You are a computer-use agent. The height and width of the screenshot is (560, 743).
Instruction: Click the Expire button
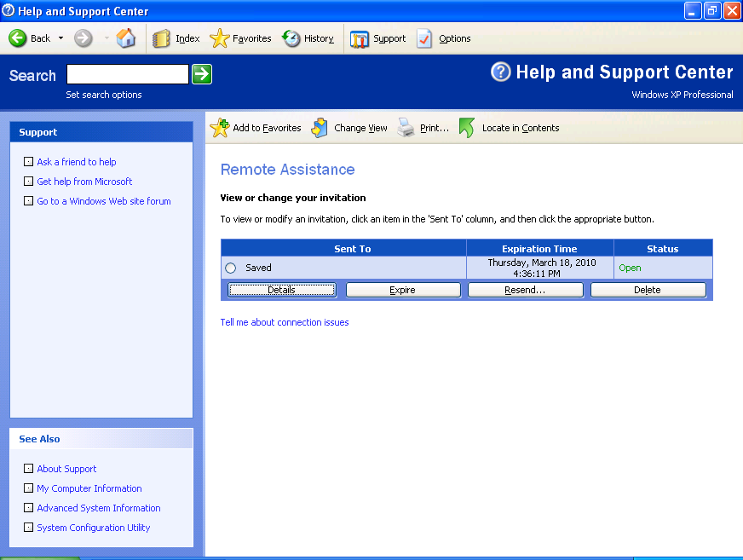(x=403, y=290)
